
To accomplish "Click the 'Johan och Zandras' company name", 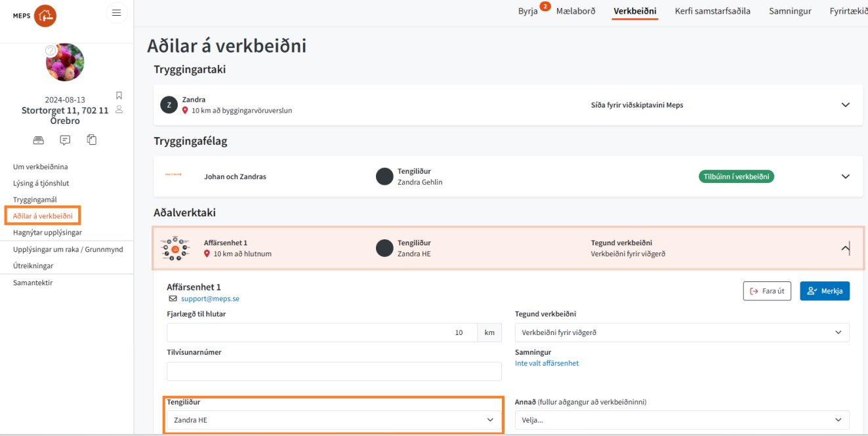I will coord(235,176).
